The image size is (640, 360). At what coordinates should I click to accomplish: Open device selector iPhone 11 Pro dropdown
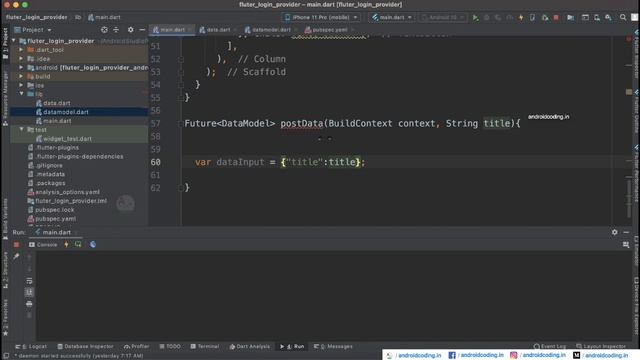[x=321, y=18]
